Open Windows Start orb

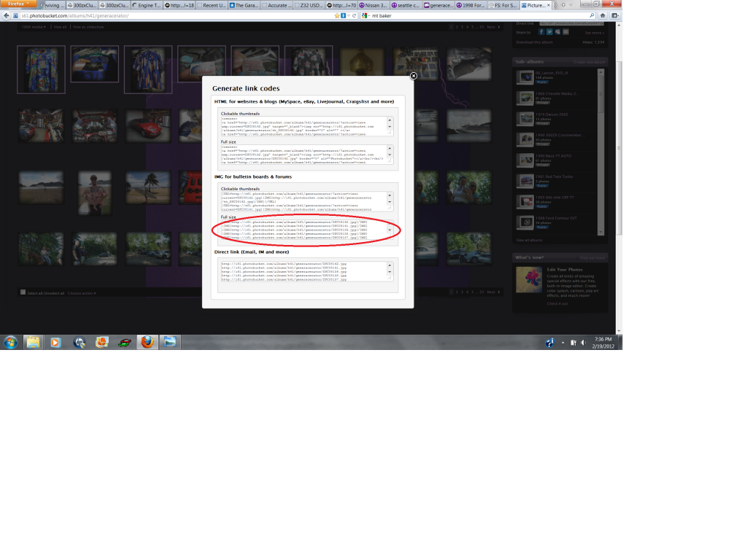click(10, 343)
